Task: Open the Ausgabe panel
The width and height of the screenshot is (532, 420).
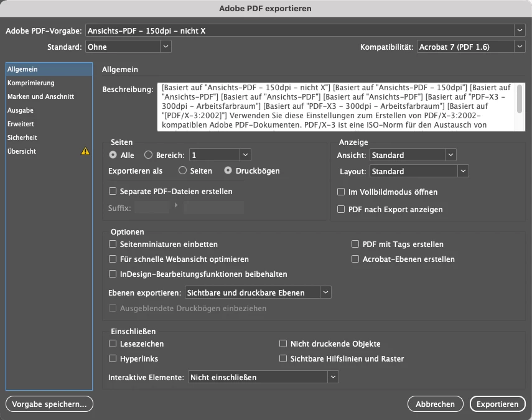Action: point(49,110)
